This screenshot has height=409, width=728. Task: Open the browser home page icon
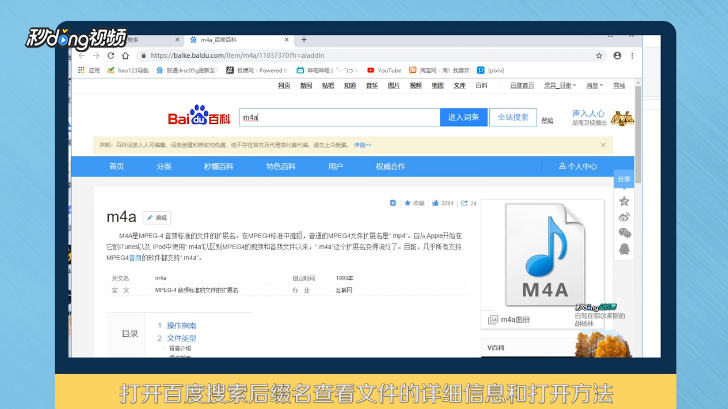click(x=125, y=56)
